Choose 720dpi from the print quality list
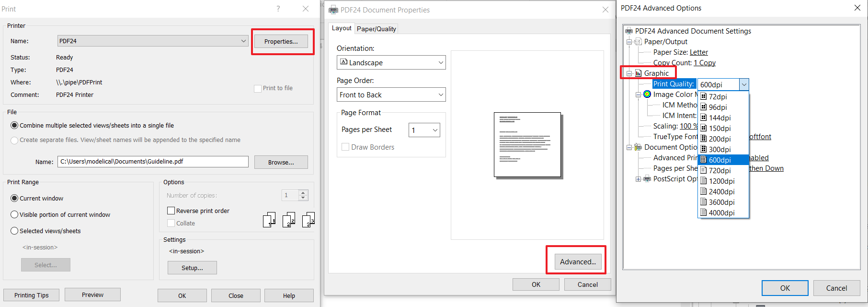This screenshot has height=307, width=868. click(723, 170)
